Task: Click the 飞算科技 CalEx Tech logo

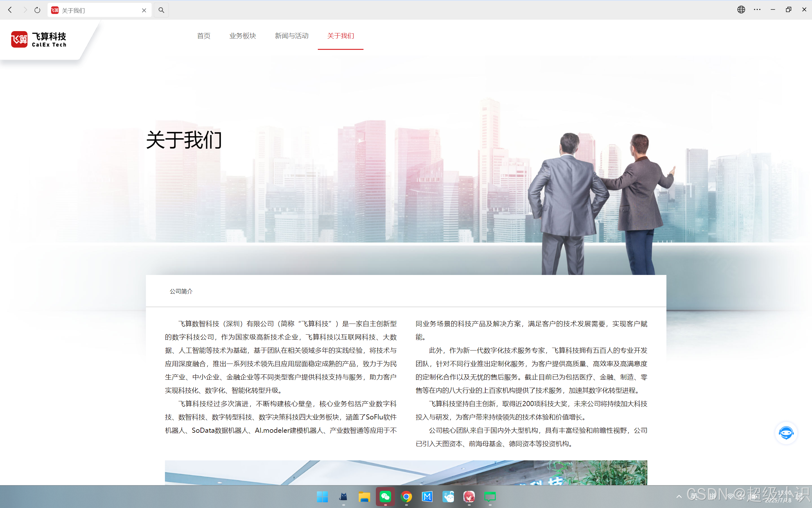Action: pos(39,39)
